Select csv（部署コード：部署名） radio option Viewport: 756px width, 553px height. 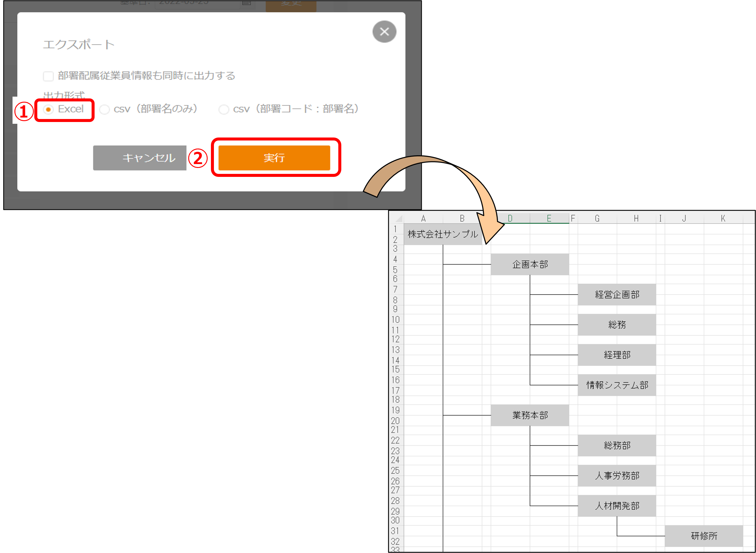tap(224, 109)
